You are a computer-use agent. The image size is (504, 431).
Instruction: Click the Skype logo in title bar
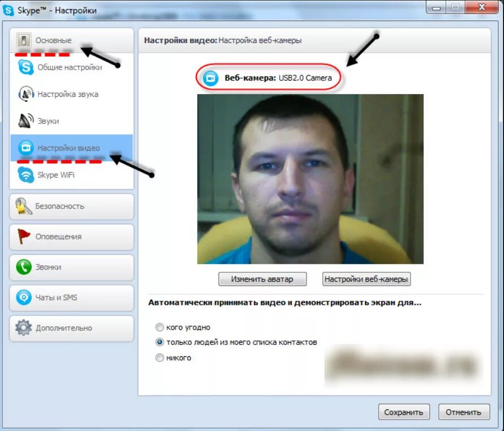8,10
